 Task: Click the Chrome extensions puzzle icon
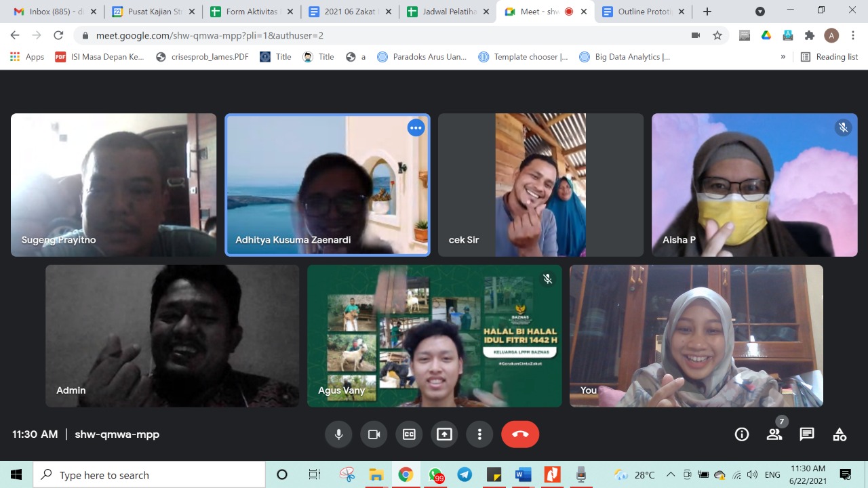pos(809,35)
